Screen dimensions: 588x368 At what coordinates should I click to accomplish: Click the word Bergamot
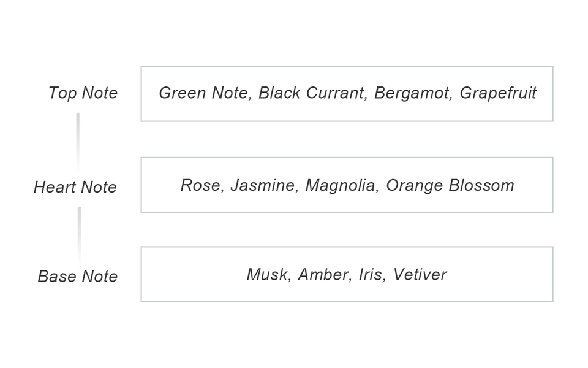click(x=412, y=93)
